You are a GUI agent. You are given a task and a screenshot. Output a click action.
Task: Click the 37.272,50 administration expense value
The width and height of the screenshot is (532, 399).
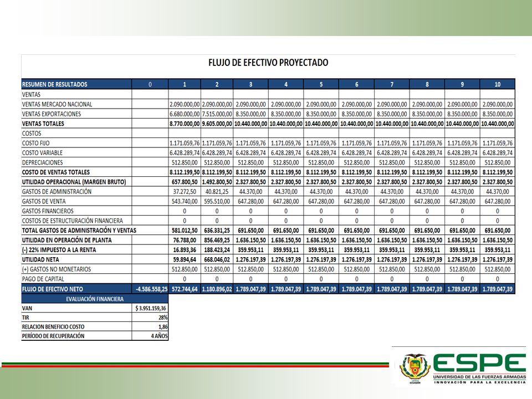pyautogui.click(x=185, y=191)
